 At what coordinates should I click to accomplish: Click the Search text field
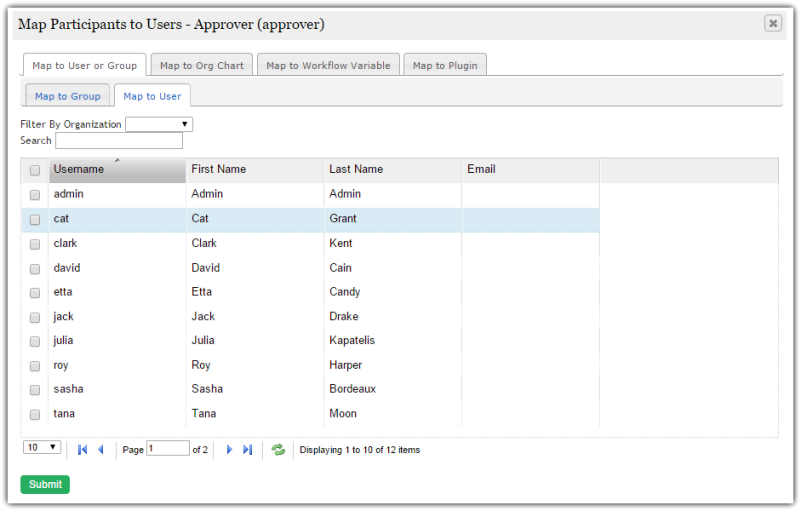119,141
